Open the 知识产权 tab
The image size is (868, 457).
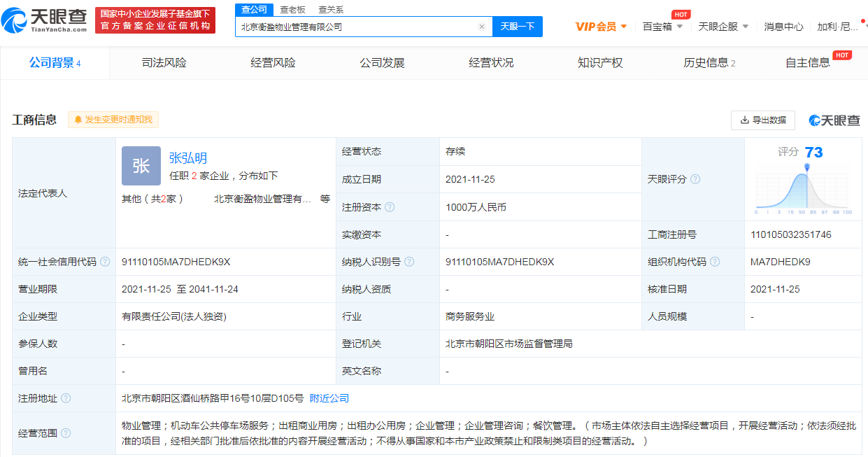coord(599,63)
